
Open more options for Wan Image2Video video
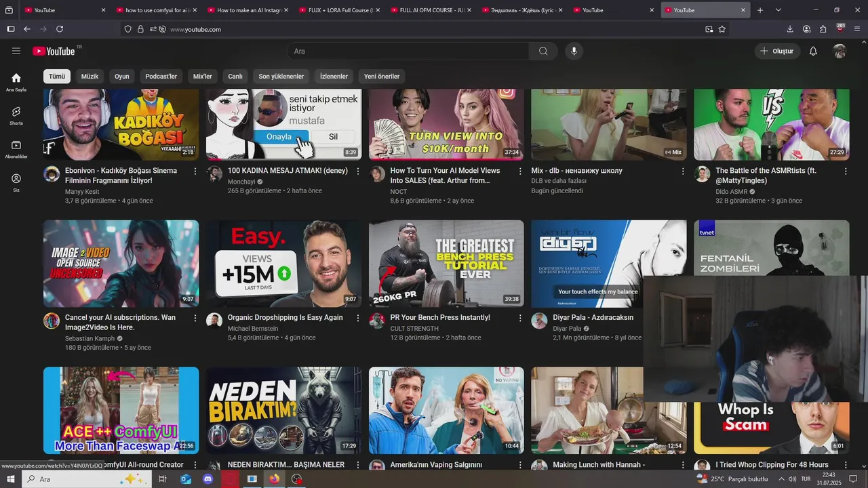point(195,318)
